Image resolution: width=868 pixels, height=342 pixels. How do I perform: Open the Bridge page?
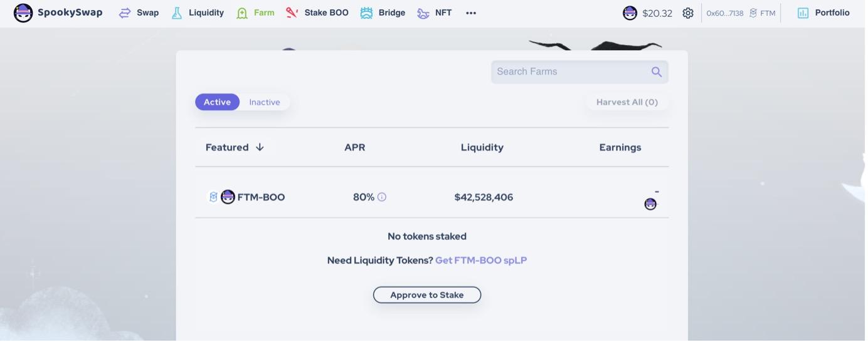(383, 13)
